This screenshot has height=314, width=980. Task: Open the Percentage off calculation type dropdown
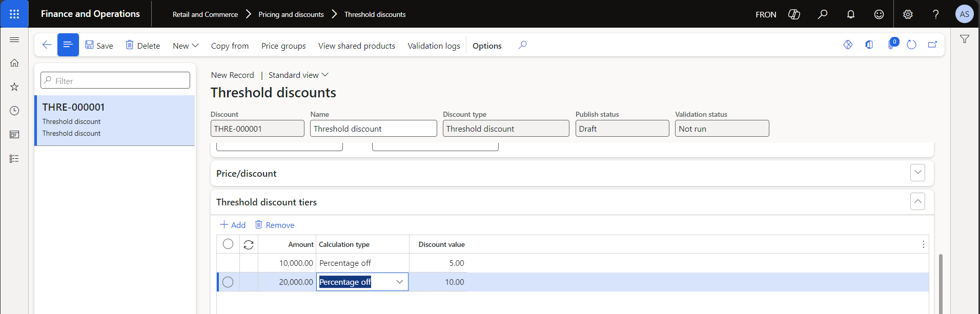tap(399, 282)
